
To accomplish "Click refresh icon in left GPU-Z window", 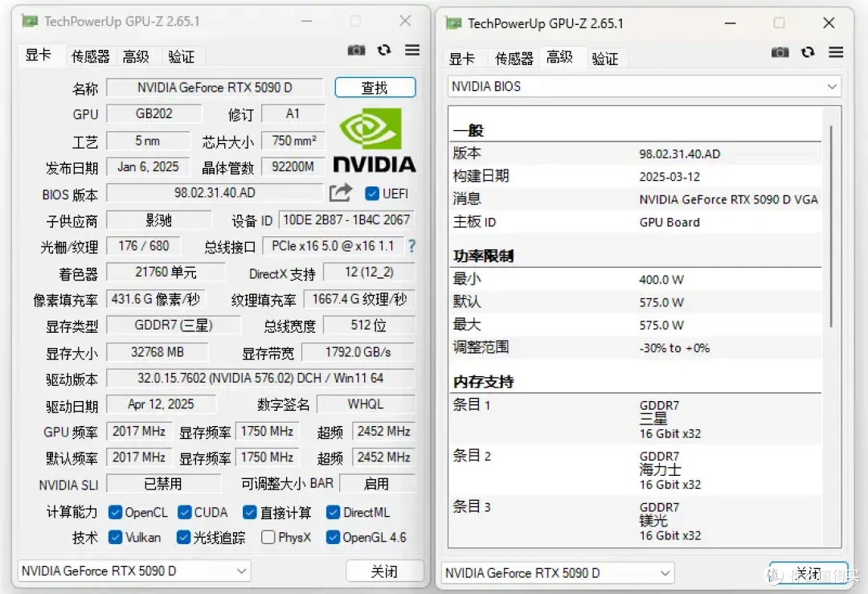I will click(x=384, y=51).
